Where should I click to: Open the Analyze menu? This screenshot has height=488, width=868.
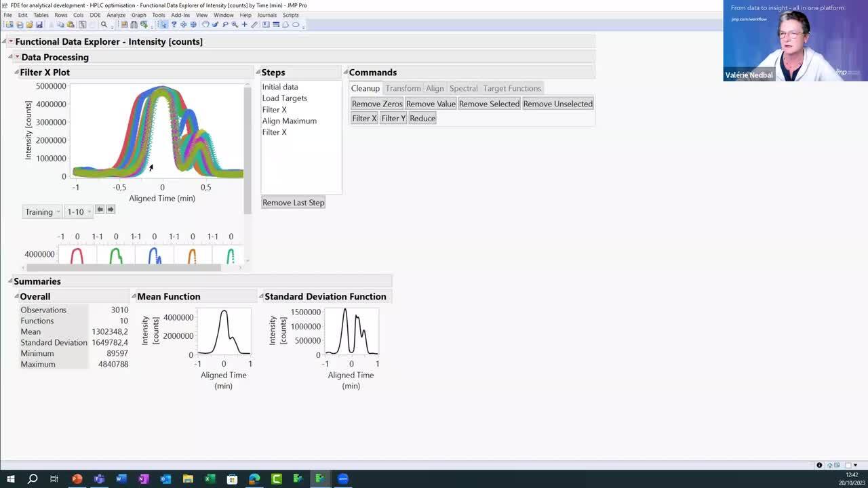115,15
